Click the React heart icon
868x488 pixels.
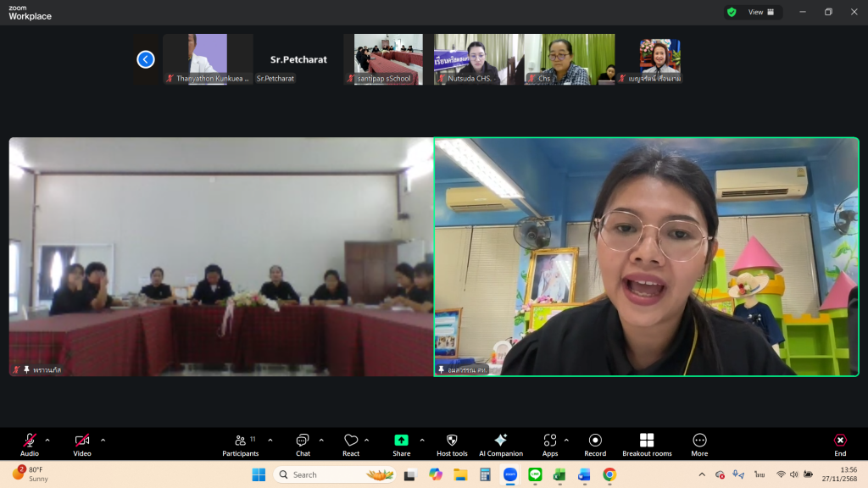pyautogui.click(x=351, y=444)
